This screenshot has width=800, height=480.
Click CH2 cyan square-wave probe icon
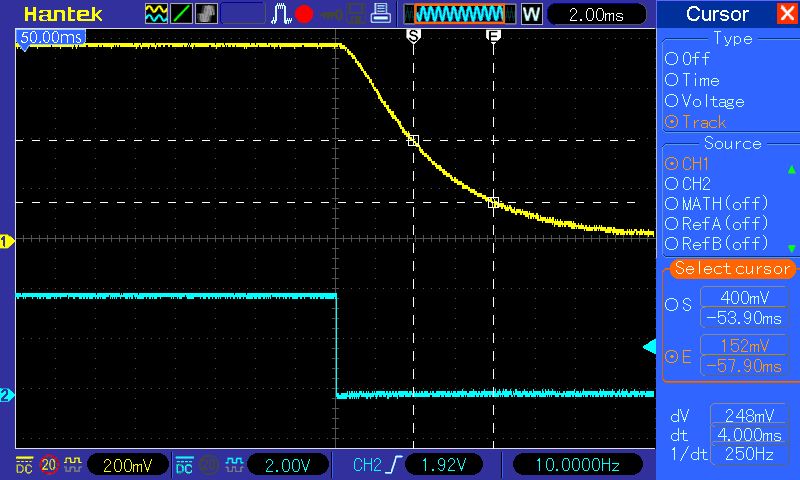(x=234, y=464)
